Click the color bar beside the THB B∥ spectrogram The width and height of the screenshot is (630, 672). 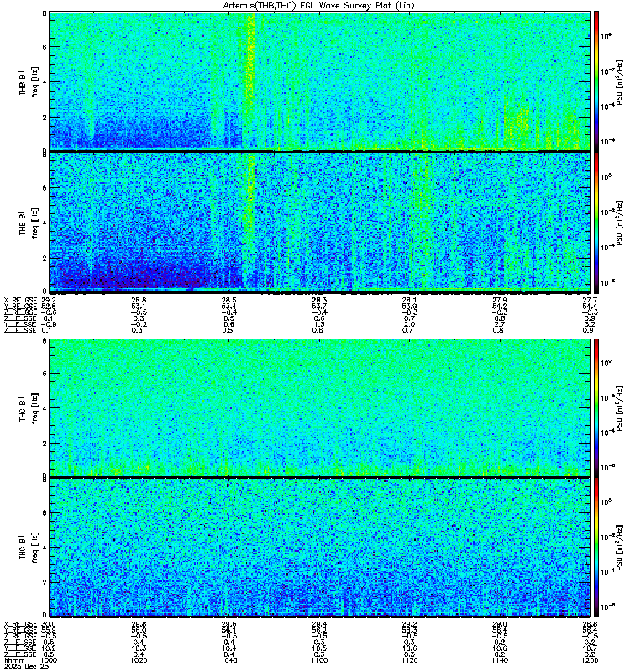tap(596, 223)
